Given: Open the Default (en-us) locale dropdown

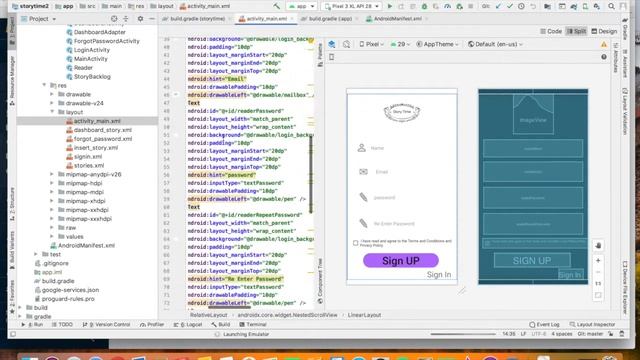Looking at the screenshot, I should [495, 44].
